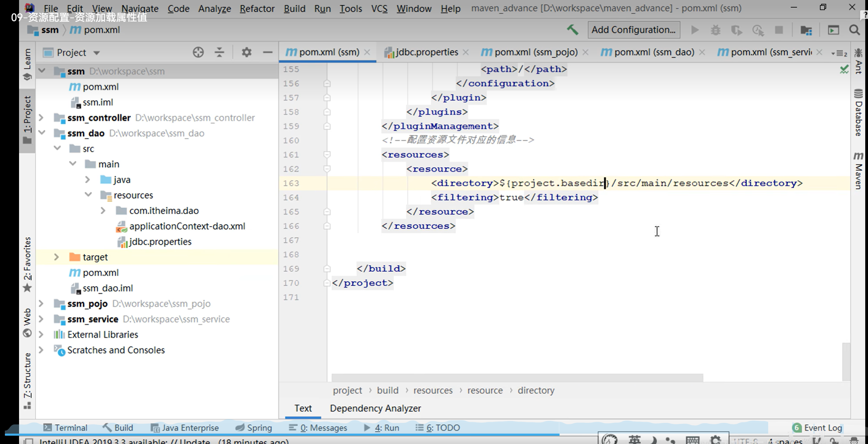Hide the Project panel with minus icon
This screenshot has height=444, width=868.
point(267,52)
